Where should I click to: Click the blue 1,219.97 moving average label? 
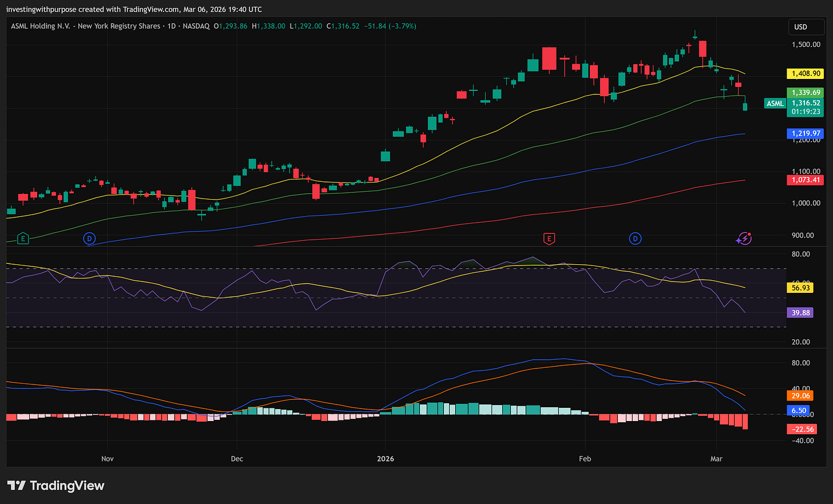pos(806,133)
